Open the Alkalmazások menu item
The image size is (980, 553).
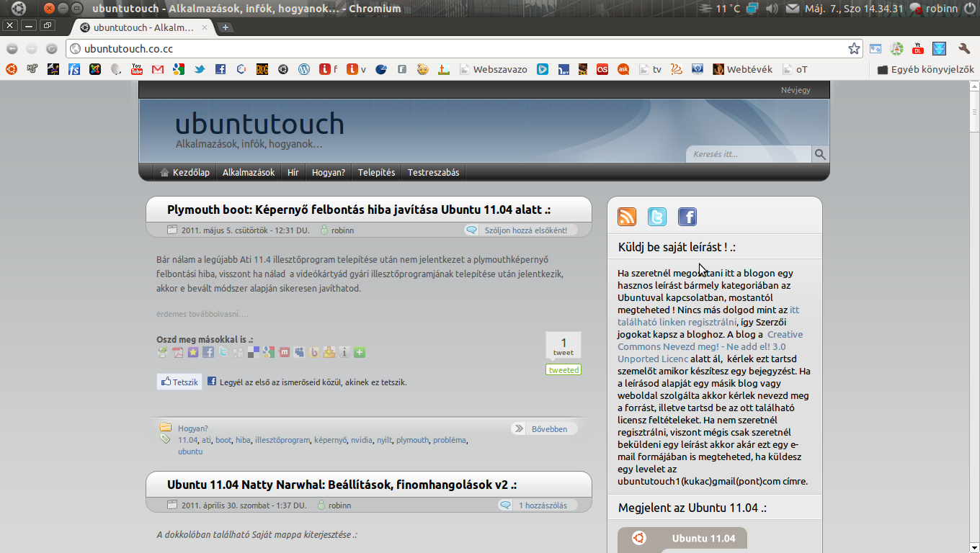(x=249, y=172)
